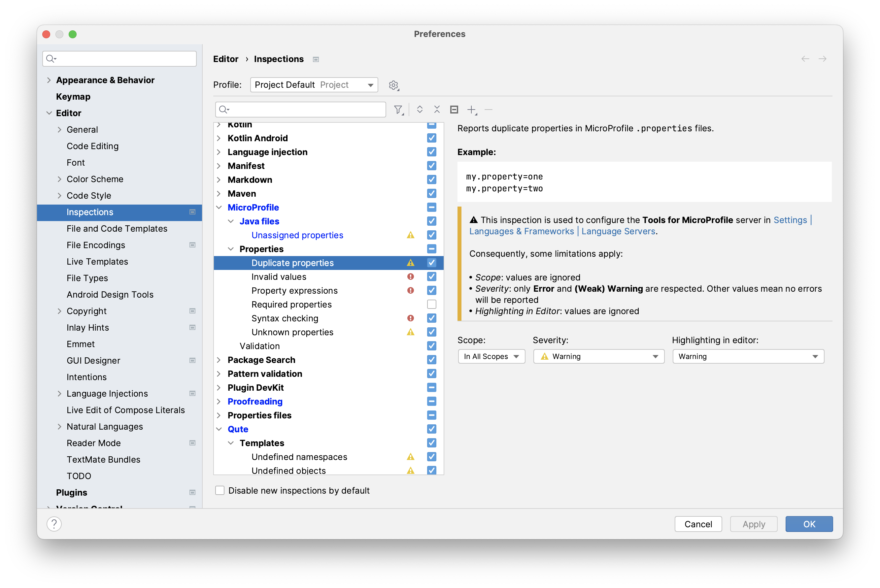The width and height of the screenshot is (880, 588).
Task: Expand the Color Scheme settings node
Action: (x=59, y=179)
